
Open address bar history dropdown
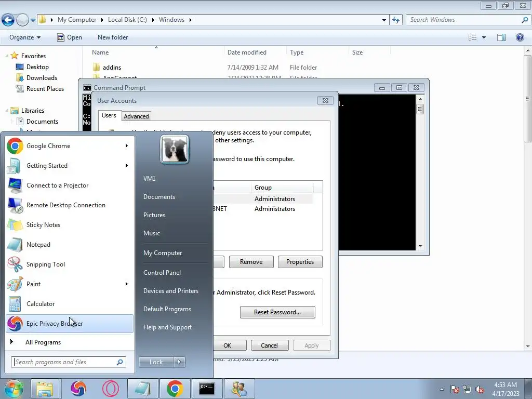click(x=384, y=20)
